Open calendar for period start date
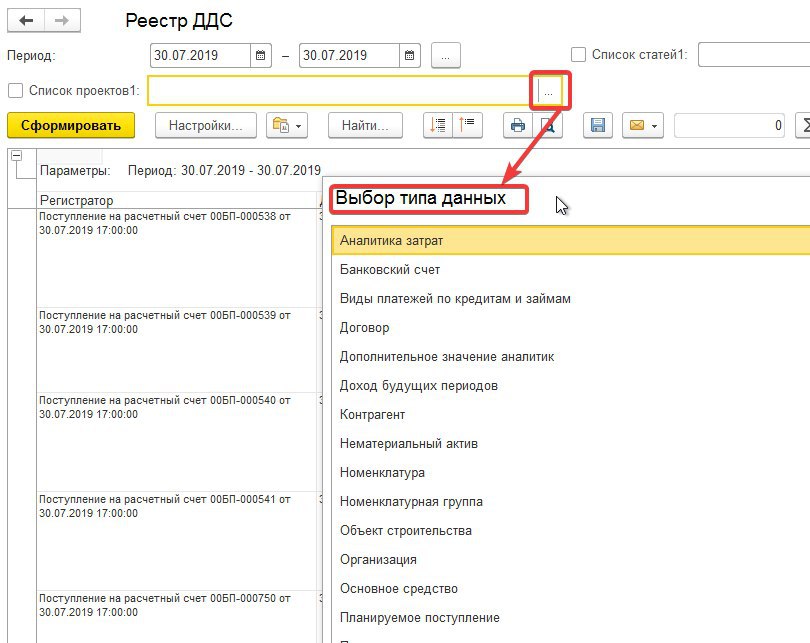 coord(261,55)
